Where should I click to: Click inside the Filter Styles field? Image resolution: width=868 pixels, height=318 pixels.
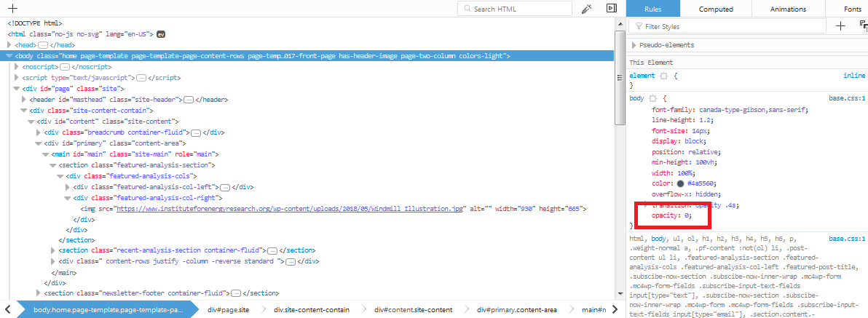(x=727, y=26)
